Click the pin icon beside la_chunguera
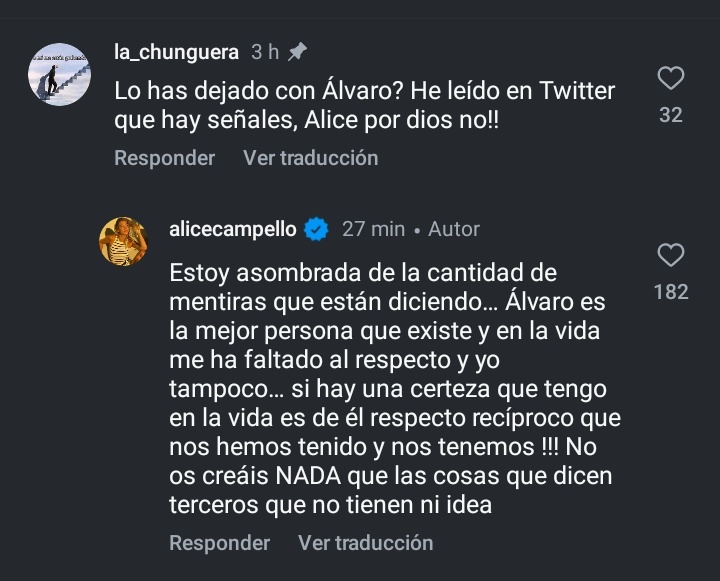 296,51
